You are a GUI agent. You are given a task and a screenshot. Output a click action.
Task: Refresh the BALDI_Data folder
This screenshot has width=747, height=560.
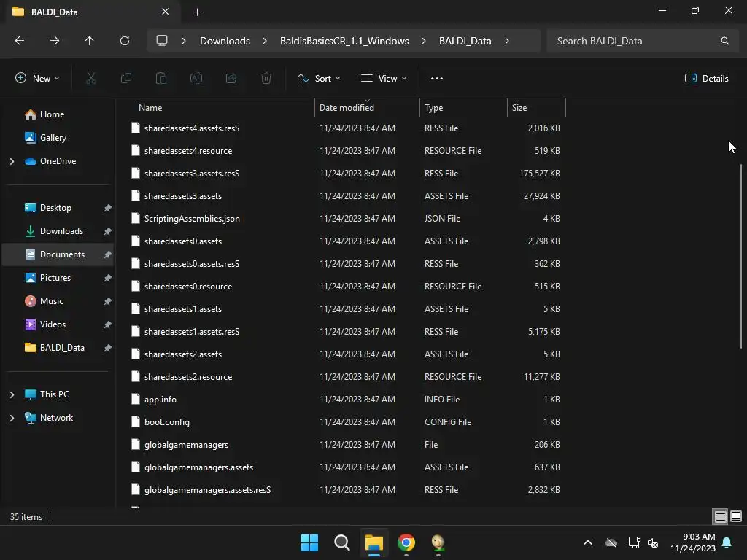coord(125,41)
